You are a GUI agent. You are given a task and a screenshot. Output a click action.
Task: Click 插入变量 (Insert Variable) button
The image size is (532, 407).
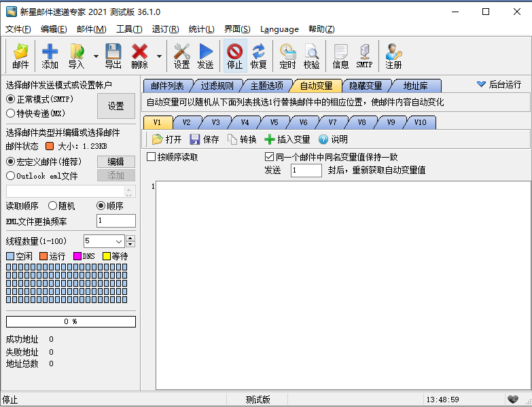(x=287, y=139)
